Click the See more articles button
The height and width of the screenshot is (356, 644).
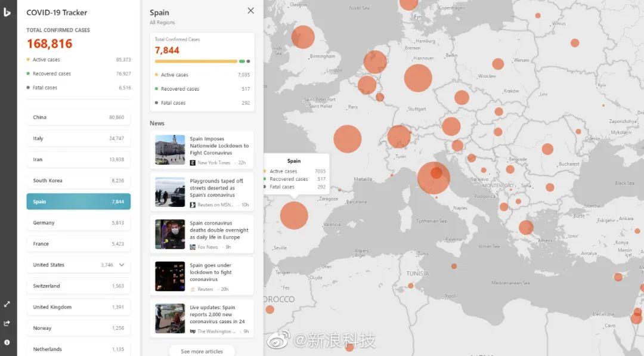pos(202,351)
